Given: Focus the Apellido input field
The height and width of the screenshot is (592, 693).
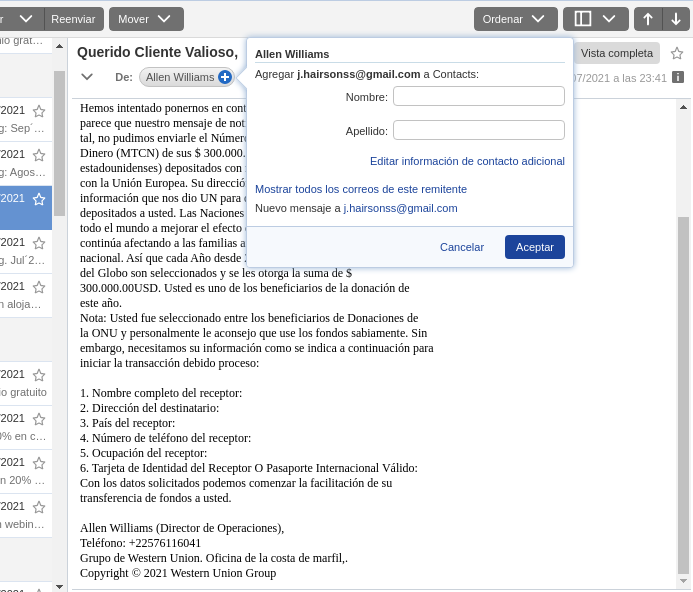Looking at the screenshot, I should pyautogui.click(x=479, y=130).
